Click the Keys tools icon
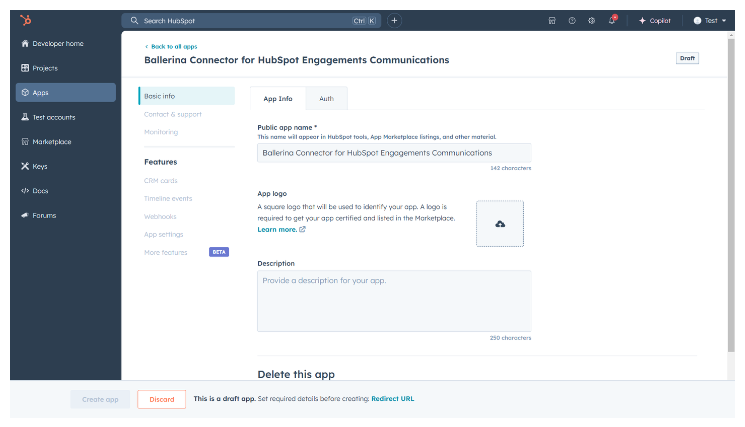Screen dimensions: 745x427 [25, 166]
